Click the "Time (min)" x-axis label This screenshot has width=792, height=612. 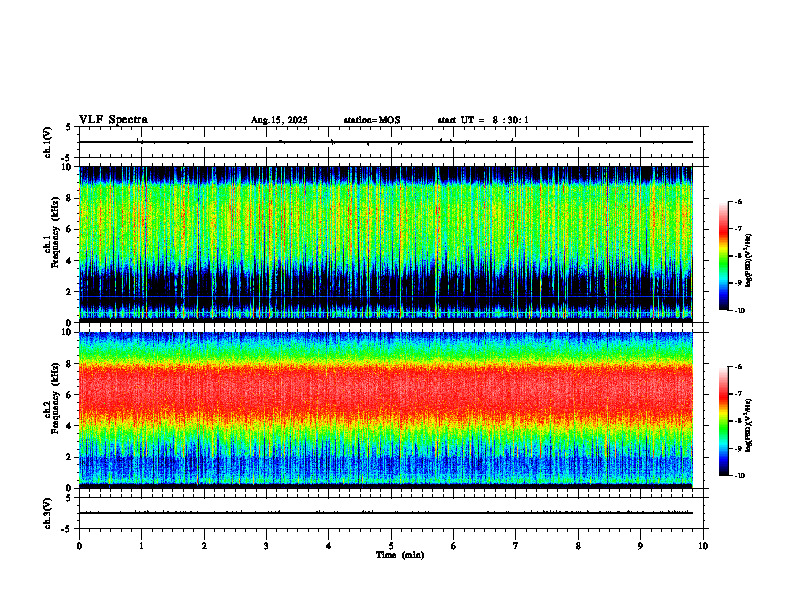tap(400, 555)
